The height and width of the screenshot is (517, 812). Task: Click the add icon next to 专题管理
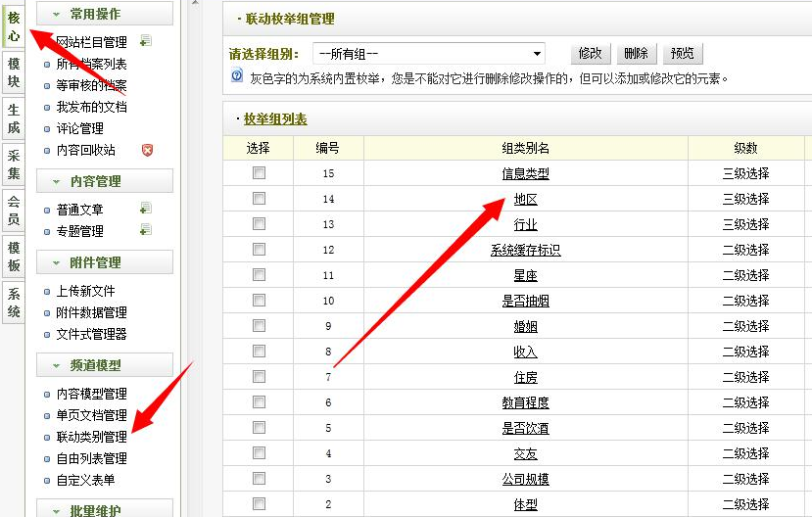(146, 230)
